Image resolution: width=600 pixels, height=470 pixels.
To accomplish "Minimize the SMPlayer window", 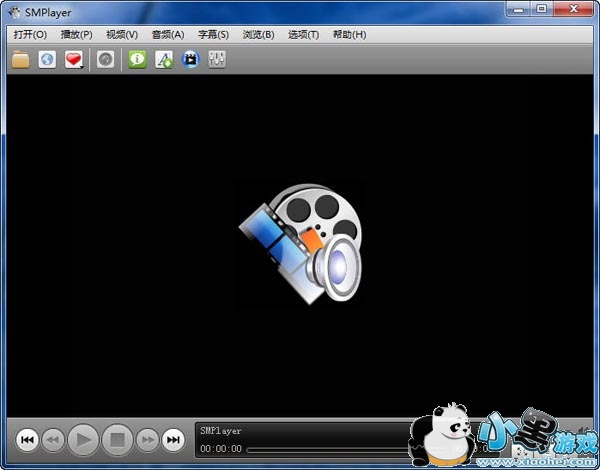I will pyautogui.click(x=518, y=9).
